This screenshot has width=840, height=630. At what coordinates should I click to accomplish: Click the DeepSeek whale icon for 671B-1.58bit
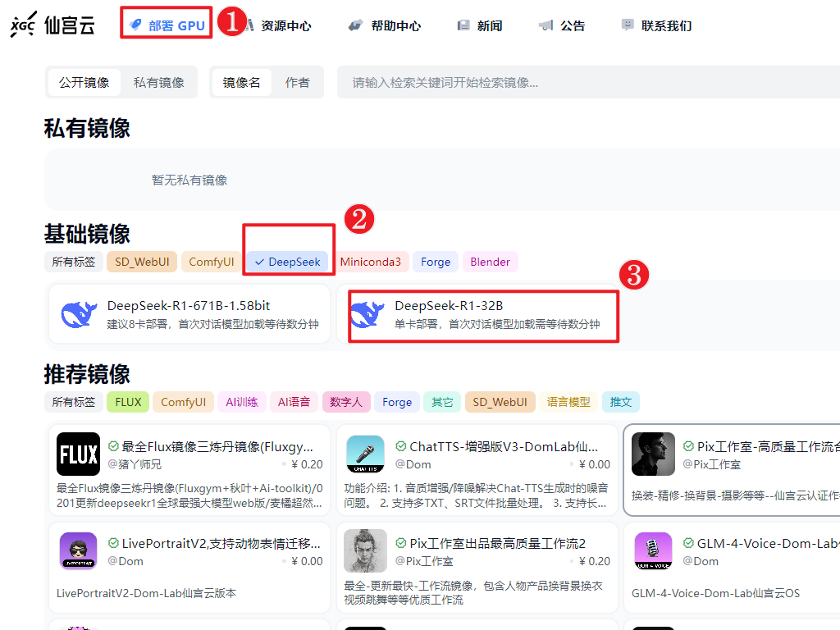[x=79, y=314]
